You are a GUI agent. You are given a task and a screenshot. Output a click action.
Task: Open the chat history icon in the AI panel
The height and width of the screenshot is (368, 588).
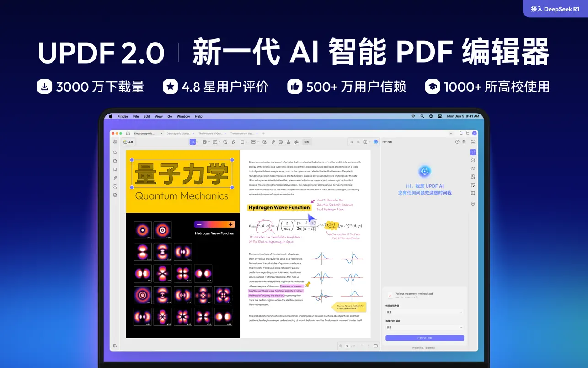[x=457, y=141]
